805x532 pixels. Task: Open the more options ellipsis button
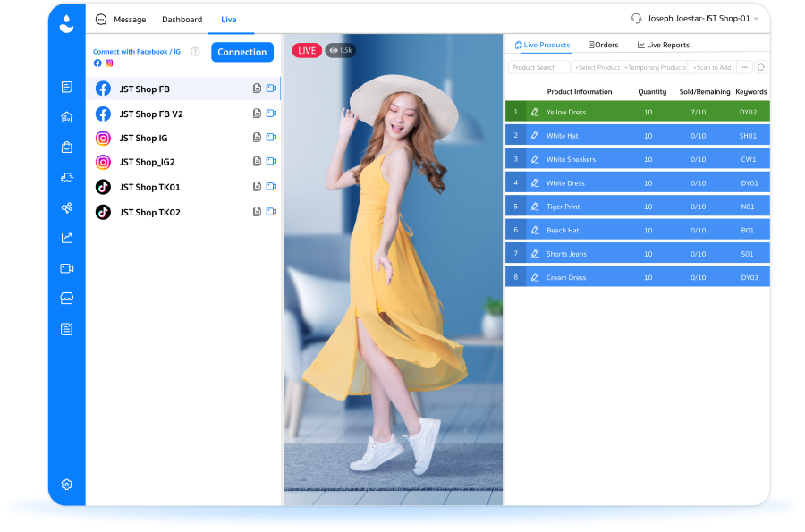coord(744,67)
